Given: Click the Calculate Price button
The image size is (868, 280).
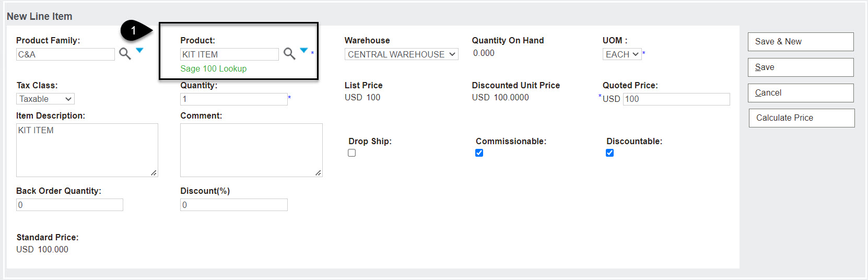Looking at the screenshot, I should pos(801,118).
